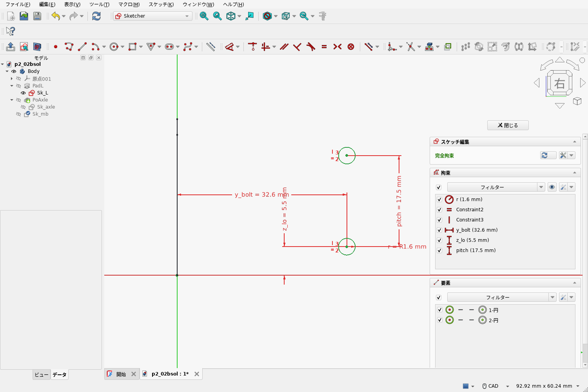
Task: Apply the symmetric constraint tool
Action: coord(338,47)
